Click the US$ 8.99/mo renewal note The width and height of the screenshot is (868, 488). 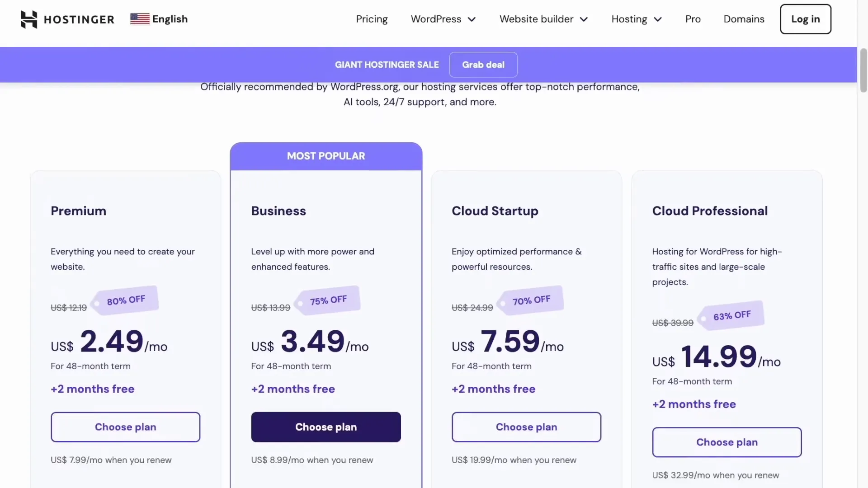coord(312,460)
